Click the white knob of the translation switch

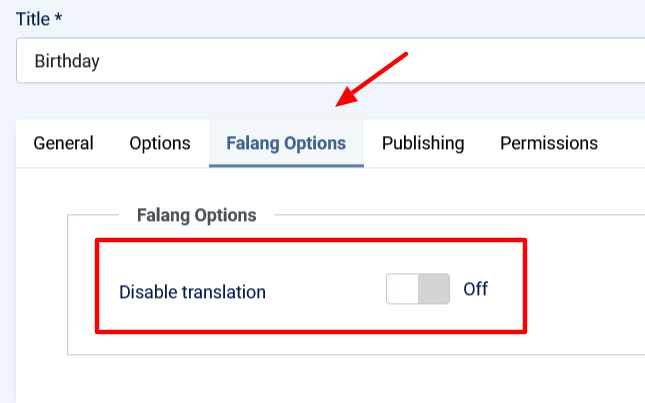coord(402,290)
